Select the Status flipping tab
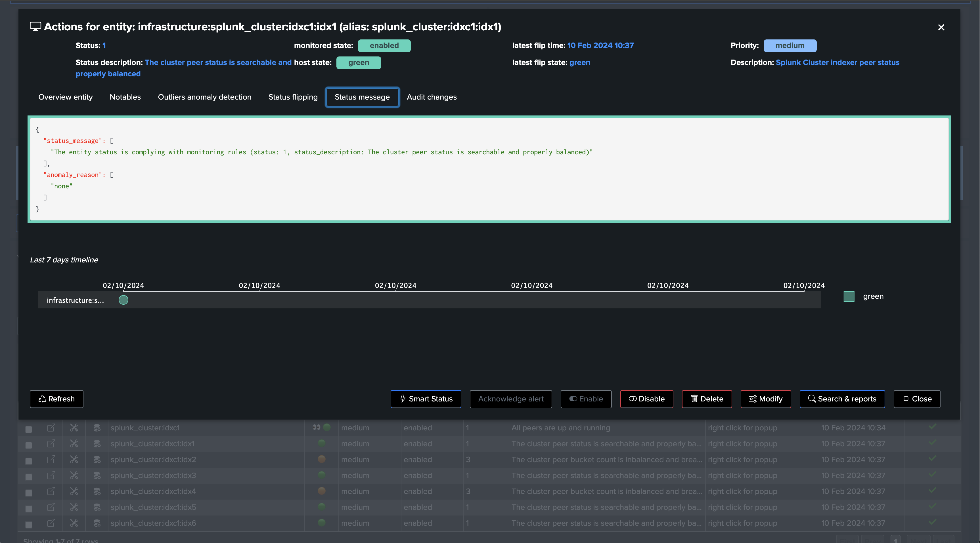The width and height of the screenshot is (980, 543). point(293,97)
